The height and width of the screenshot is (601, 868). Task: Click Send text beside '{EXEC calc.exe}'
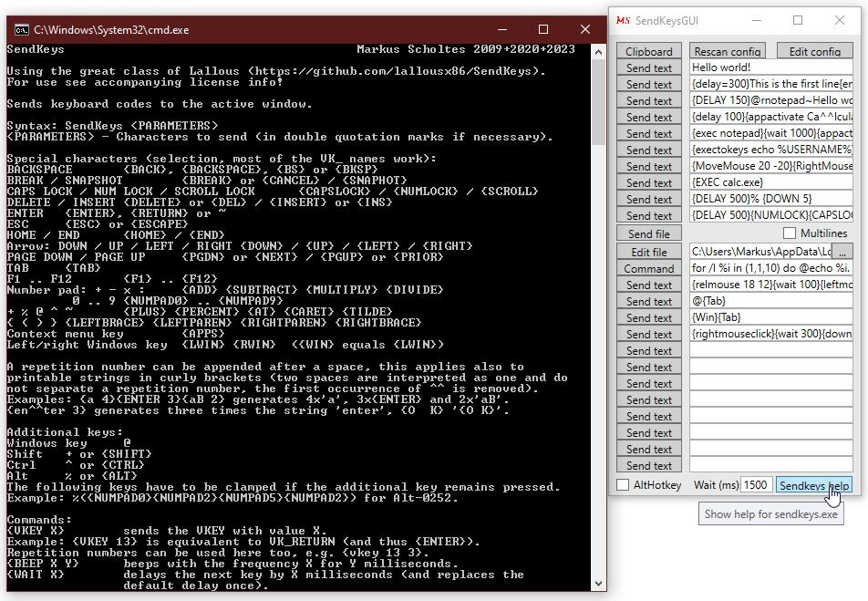click(649, 182)
